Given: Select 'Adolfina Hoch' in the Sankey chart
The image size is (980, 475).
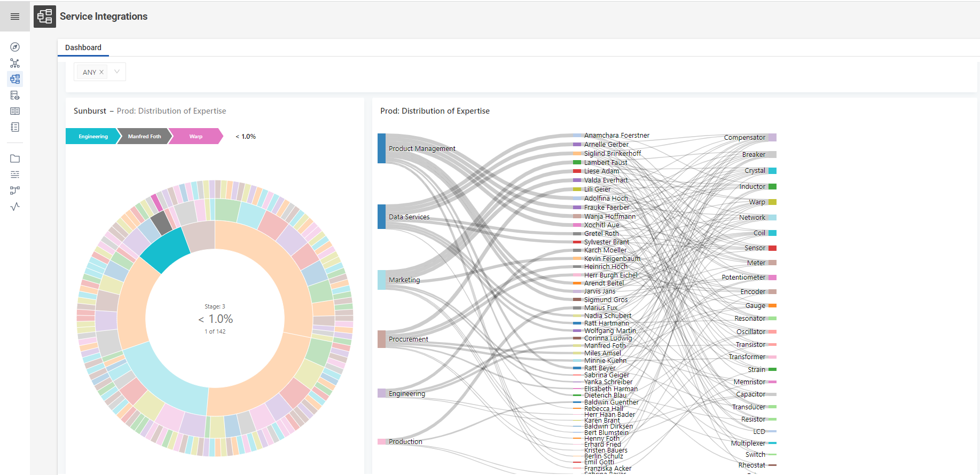Looking at the screenshot, I should pos(606,198).
